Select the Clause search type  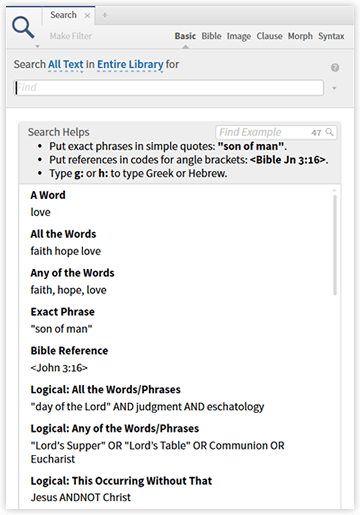pyautogui.click(x=269, y=36)
